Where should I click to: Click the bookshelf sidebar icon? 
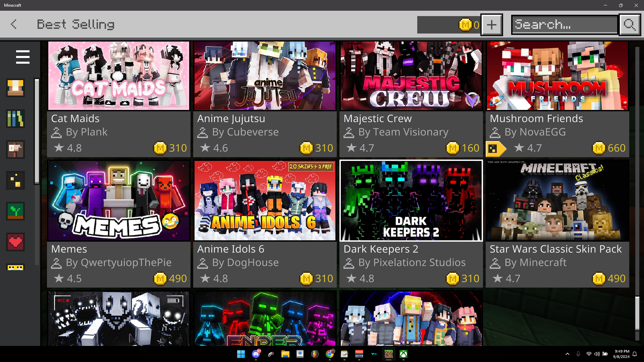[15, 119]
